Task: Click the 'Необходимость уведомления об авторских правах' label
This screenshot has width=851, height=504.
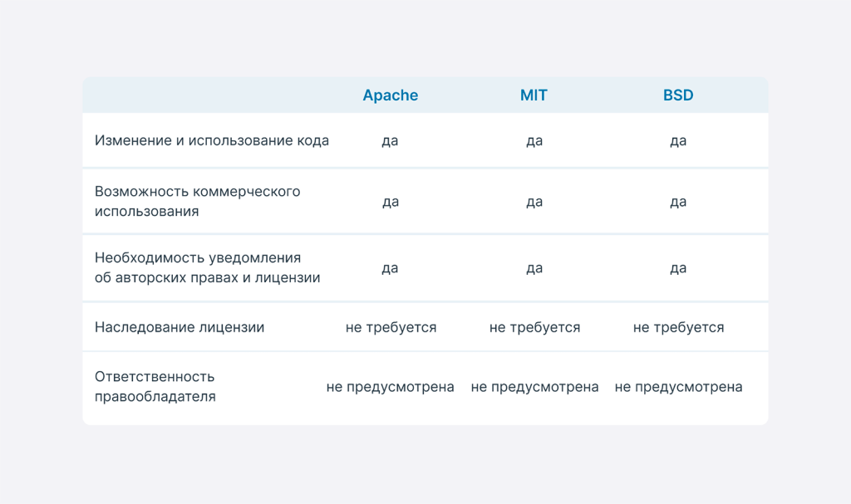Action: [x=207, y=267]
